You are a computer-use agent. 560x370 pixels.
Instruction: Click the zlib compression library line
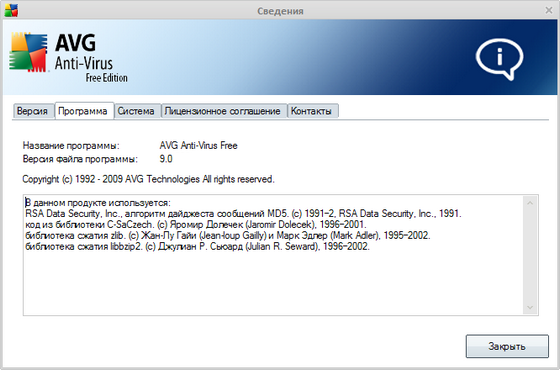point(228,236)
